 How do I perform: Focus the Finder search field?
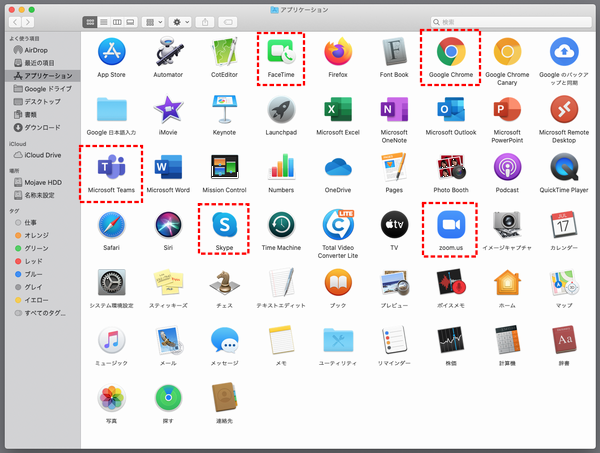[511, 22]
